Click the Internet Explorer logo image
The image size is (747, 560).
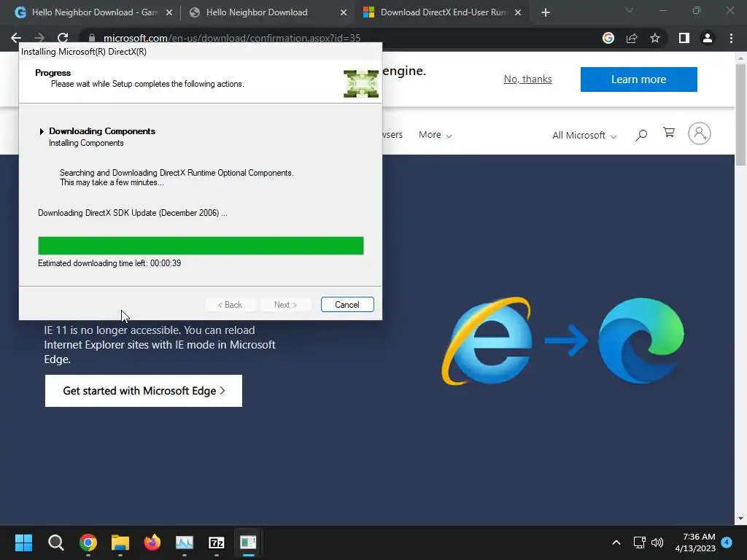click(488, 341)
